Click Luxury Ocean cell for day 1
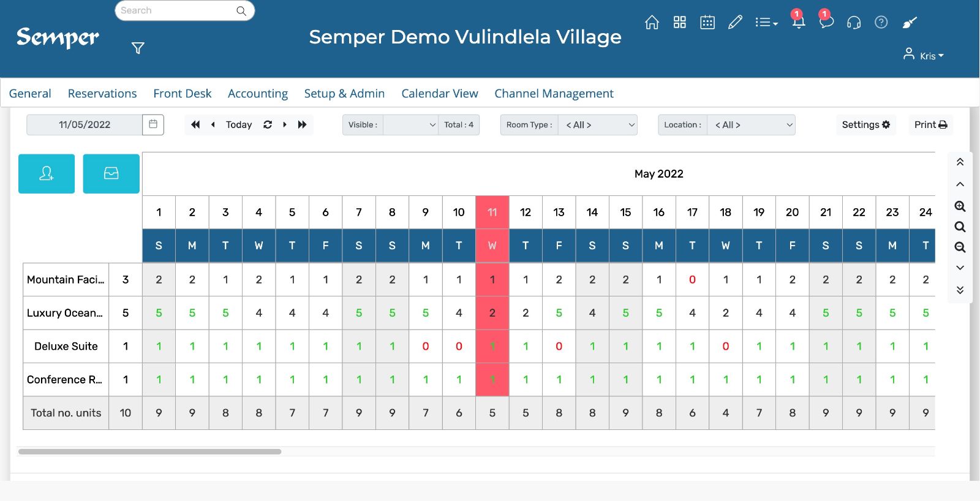980x501 pixels. [159, 313]
